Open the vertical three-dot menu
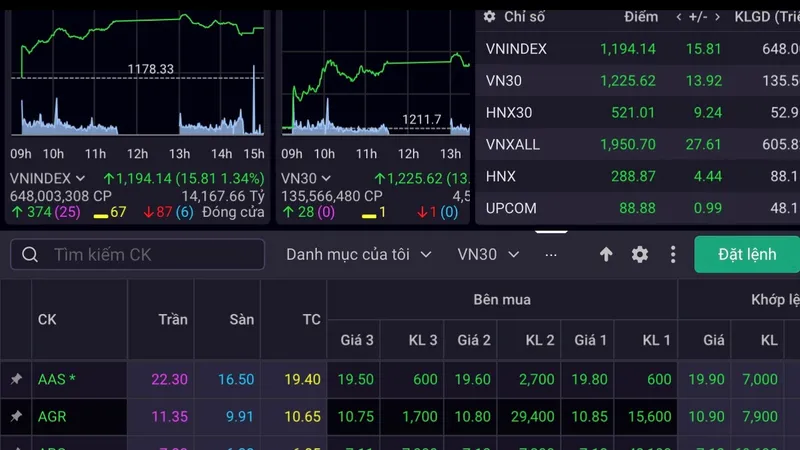Screen dimensions: 800x450 tap(673, 254)
